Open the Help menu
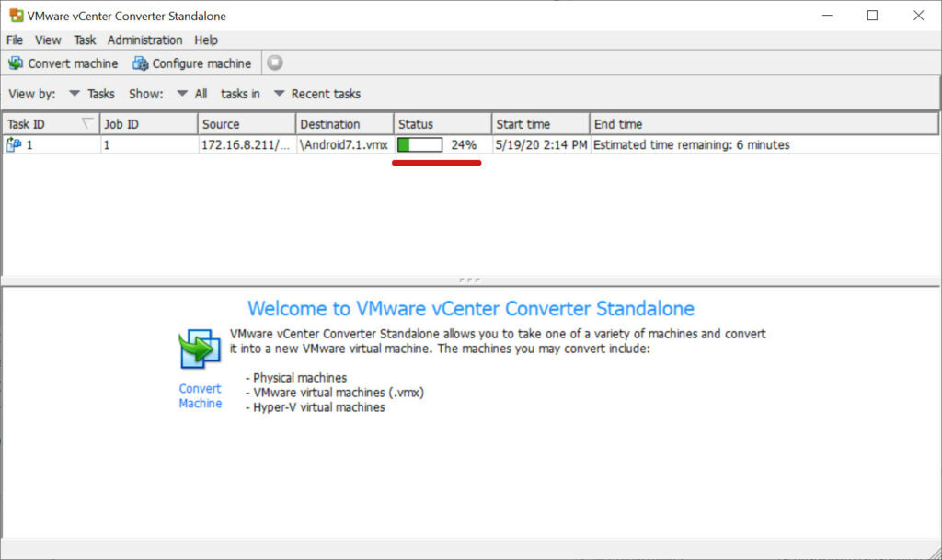 [206, 40]
